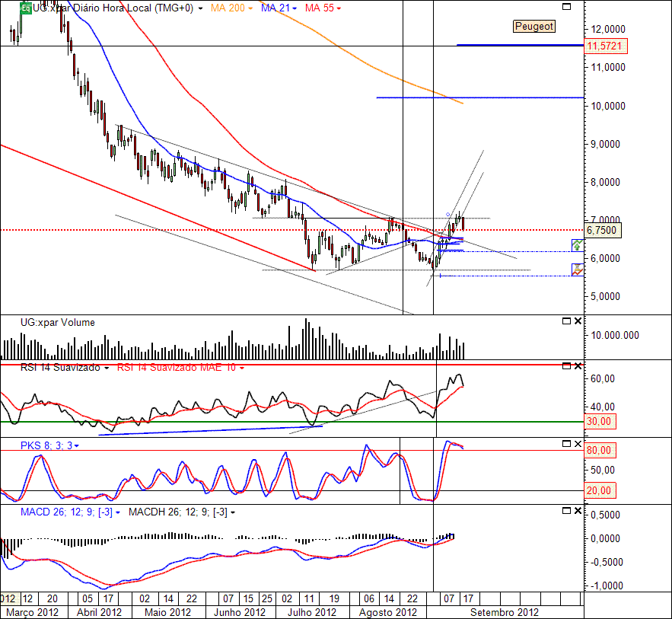The width and height of the screenshot is (672, 619).
Task: Maximize the PKS 8; 3; 3 panel
Action: coord(566,444)
